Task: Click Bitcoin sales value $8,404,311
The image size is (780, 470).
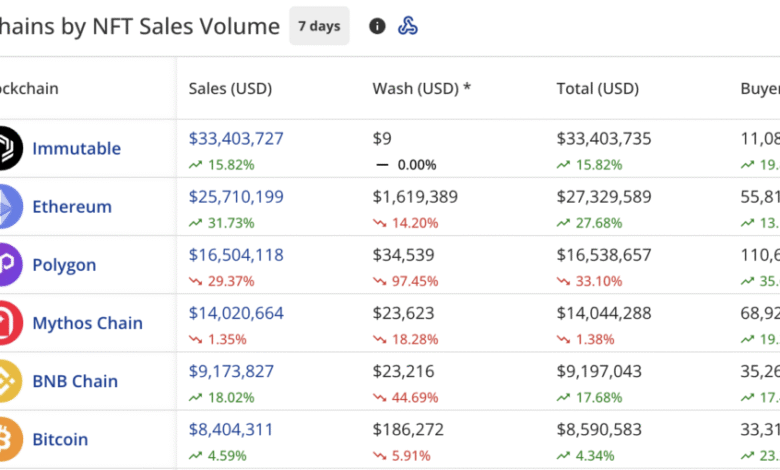Action: (x=231, y=429)
